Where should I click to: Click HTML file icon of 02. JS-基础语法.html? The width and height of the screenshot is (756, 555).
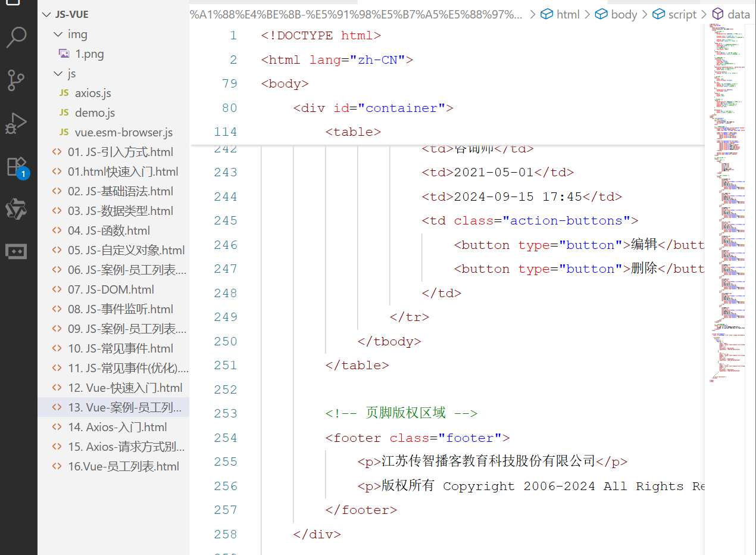tap(57, 191)
